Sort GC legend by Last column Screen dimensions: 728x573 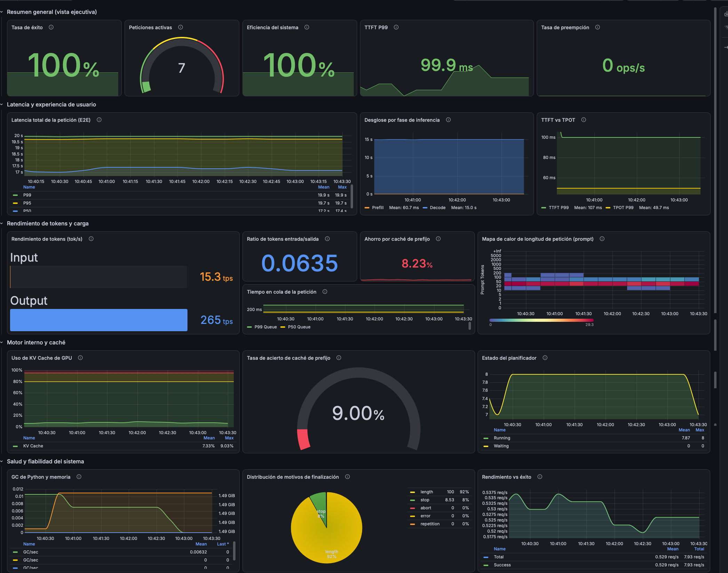coord(223,544)
